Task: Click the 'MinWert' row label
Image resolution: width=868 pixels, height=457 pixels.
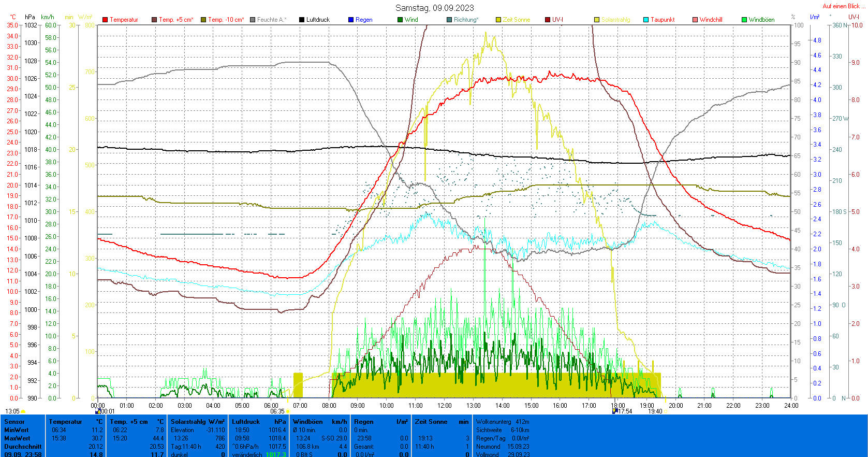Action: pyautogui.click(x=17, y=430)
